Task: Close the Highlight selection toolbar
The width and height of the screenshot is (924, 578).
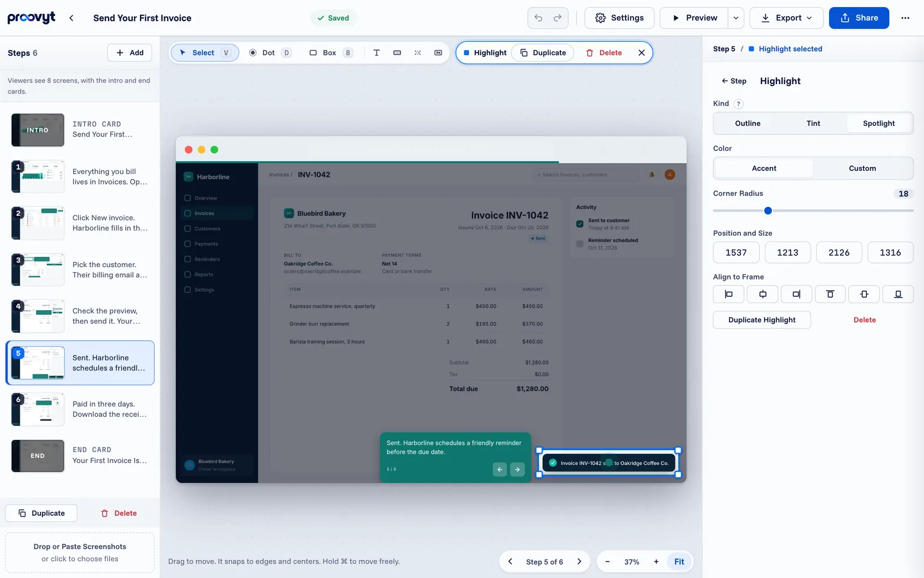Action: click(642, 53)
